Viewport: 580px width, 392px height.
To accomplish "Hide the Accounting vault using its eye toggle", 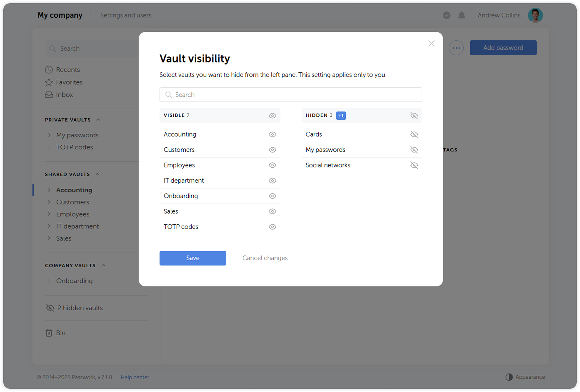I will 272,134.
